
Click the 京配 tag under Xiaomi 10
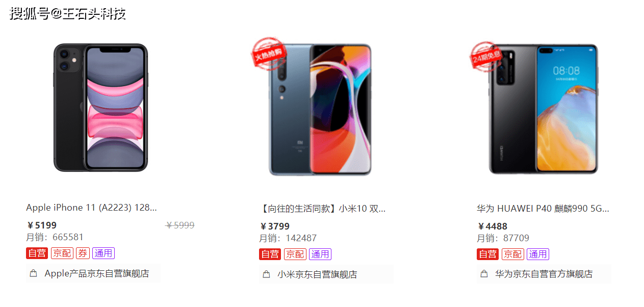coord(295,254)
